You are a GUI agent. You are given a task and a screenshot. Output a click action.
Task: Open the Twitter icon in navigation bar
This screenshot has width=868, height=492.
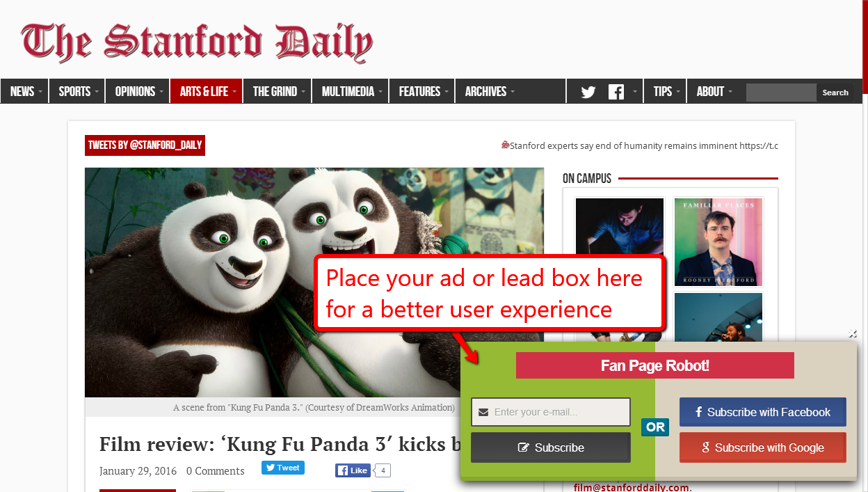588,92
